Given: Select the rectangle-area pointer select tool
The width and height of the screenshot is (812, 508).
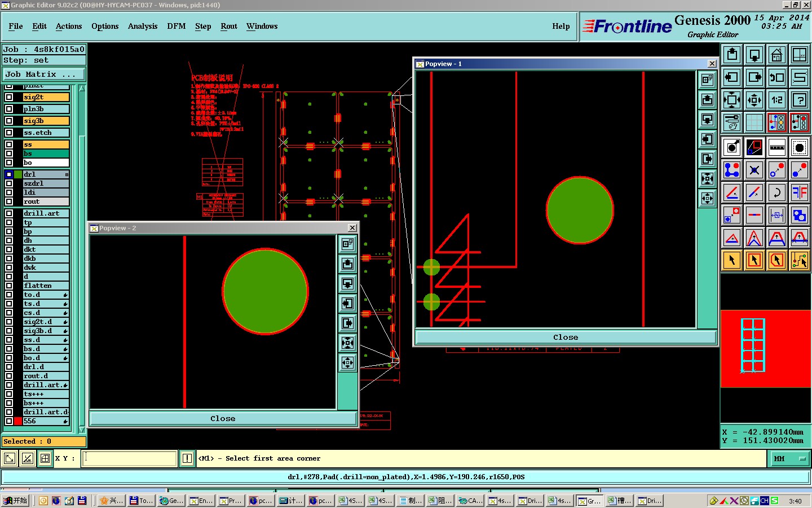Looking at the screenshot, I should click(x=754, y=260).
